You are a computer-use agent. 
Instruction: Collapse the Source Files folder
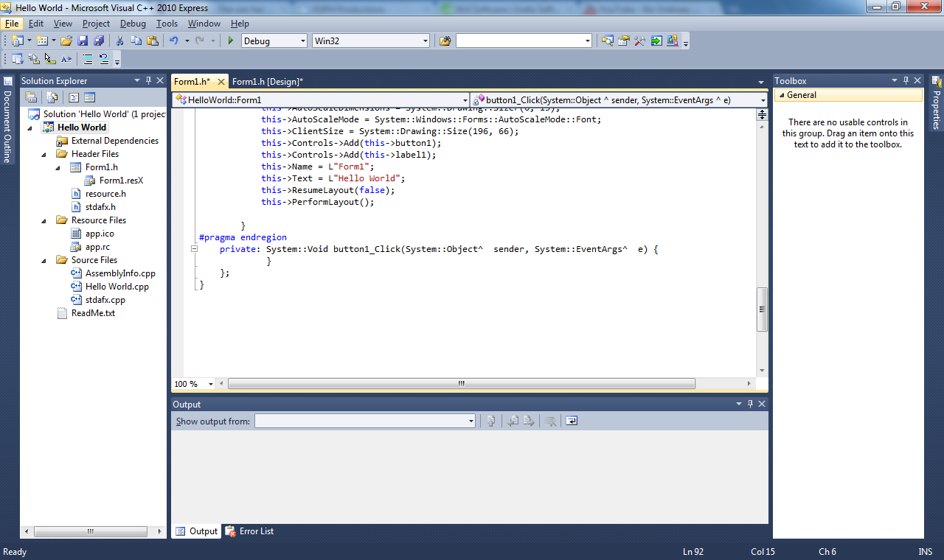tap(44, 260)
